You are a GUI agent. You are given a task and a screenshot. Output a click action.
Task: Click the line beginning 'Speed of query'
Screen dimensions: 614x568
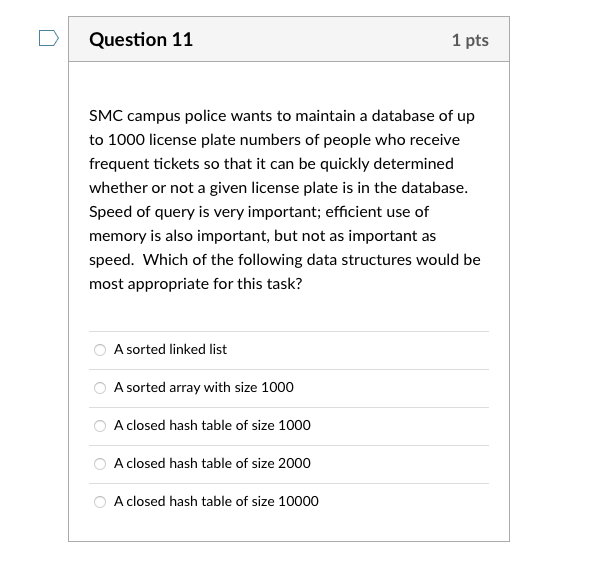pos(259,212)
